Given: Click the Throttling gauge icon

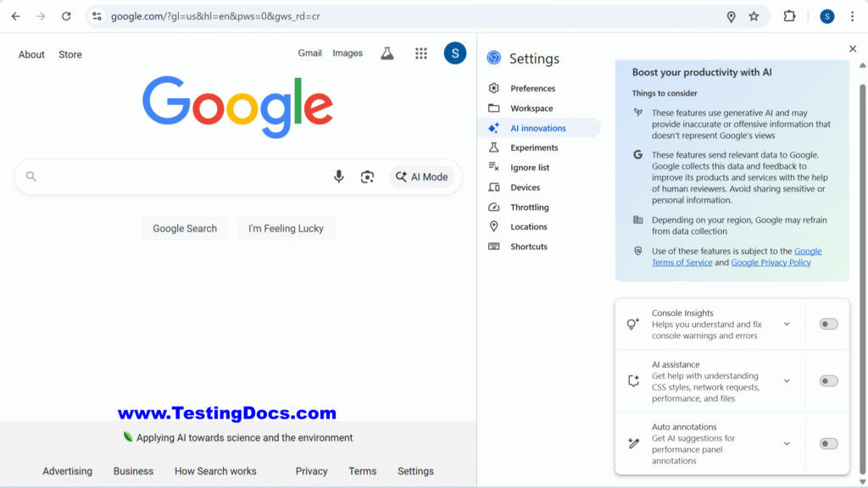Looking at the screenshot, I should click(x=494, y=207).
